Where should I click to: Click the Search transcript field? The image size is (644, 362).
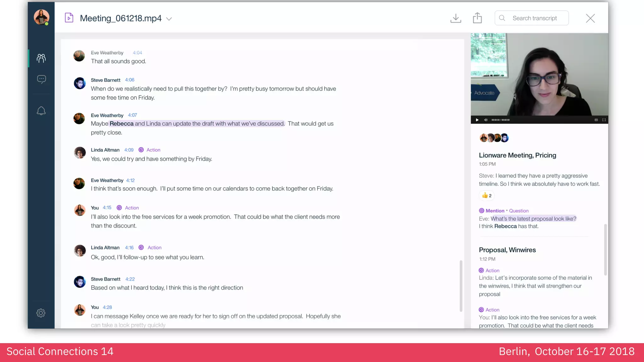click(534, 18)
